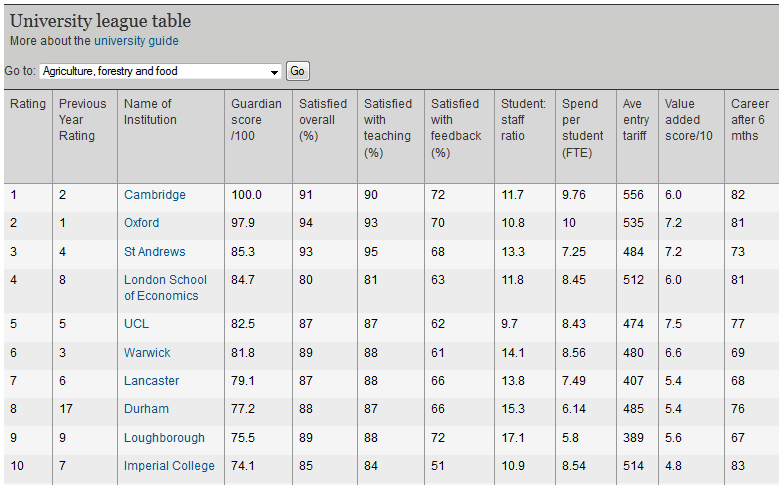
Task: Open the Warwick institution link
Action: (x=147, y=353)
